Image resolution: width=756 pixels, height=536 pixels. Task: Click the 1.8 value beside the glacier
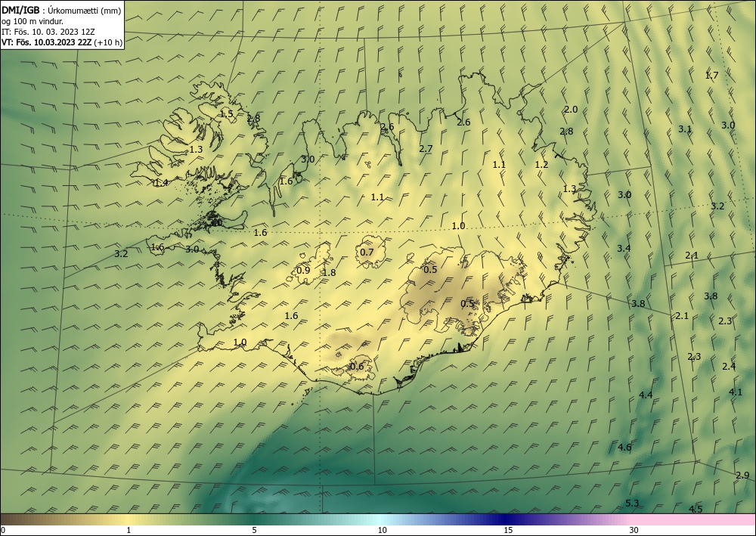click(x=330, y=273)
